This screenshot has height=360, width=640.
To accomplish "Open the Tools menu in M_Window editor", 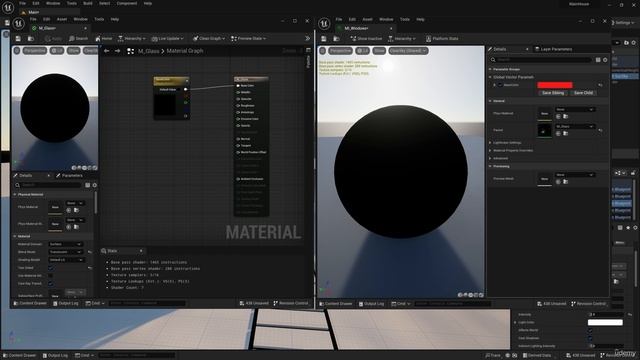I will pos(404,19).
